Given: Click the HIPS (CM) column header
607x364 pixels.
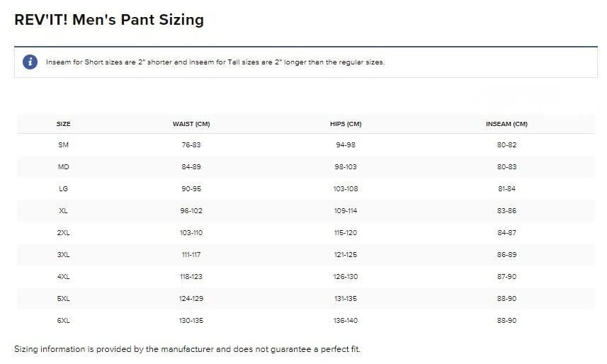Looking at the screenshot, I should 346,124.
